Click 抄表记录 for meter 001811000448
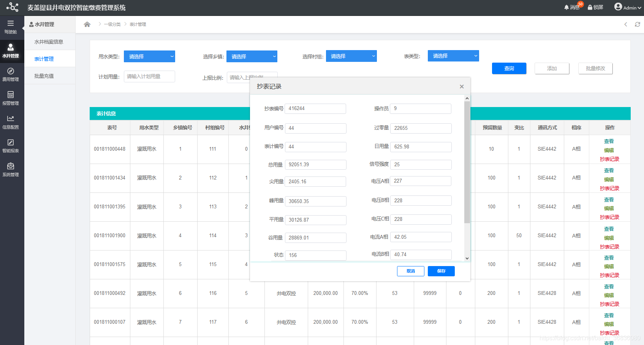644x345 pixels. pyautogui.click(x=609, y=159)
